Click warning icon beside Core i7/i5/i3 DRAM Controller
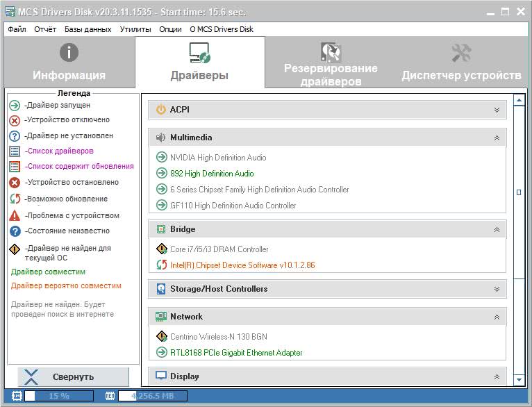 point(162,249)
